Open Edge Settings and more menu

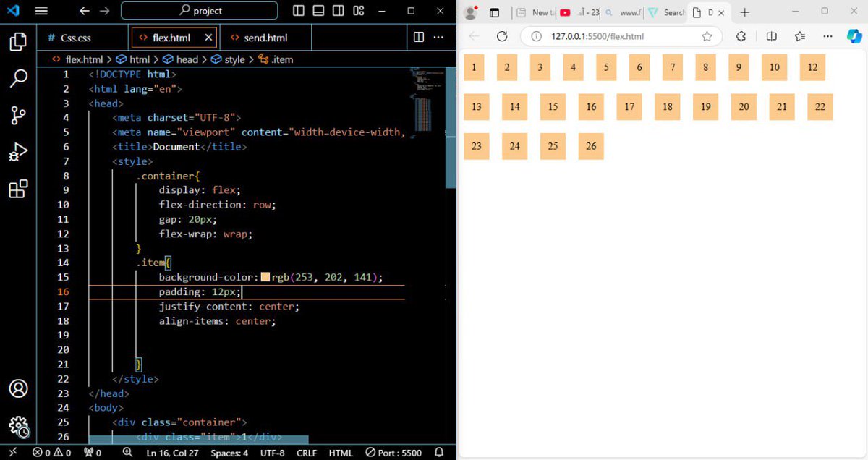(828, 36)
